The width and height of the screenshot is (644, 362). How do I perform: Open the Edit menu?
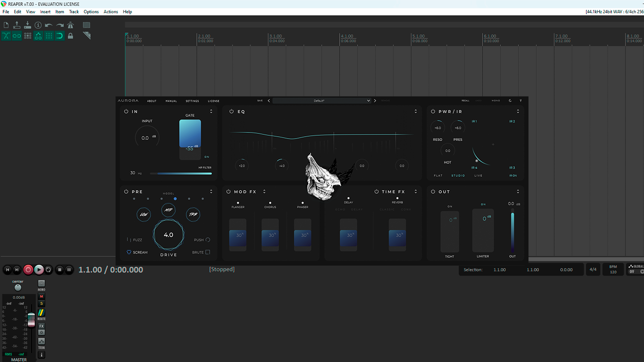pos(17,12)
